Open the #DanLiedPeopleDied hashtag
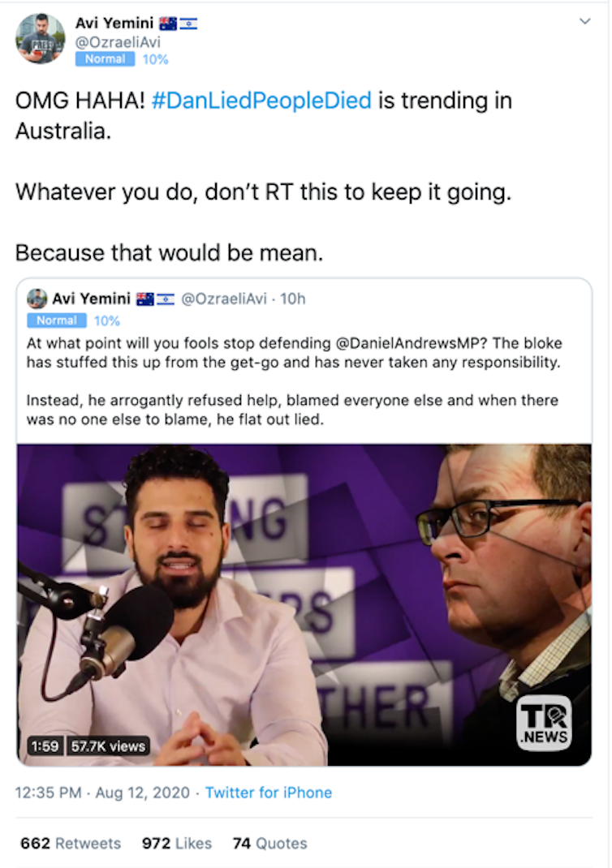 [x=261, y=101]
